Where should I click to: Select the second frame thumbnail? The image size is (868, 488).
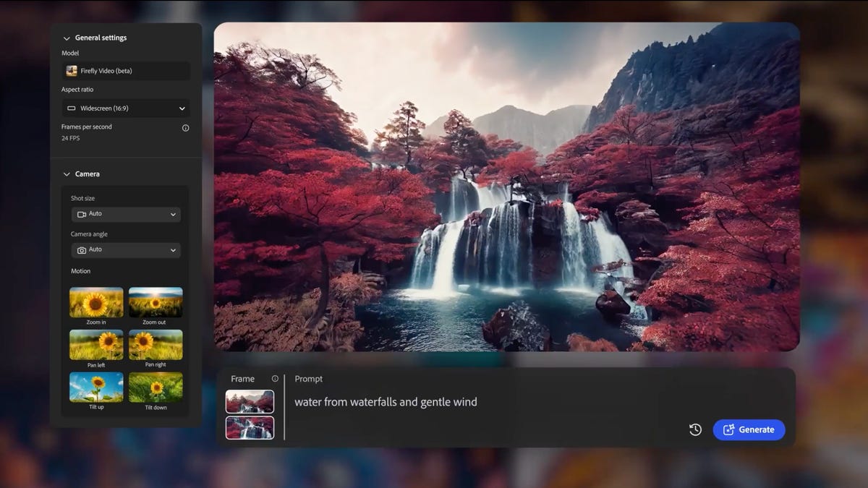pyautogui.click(x=250, y=428)
